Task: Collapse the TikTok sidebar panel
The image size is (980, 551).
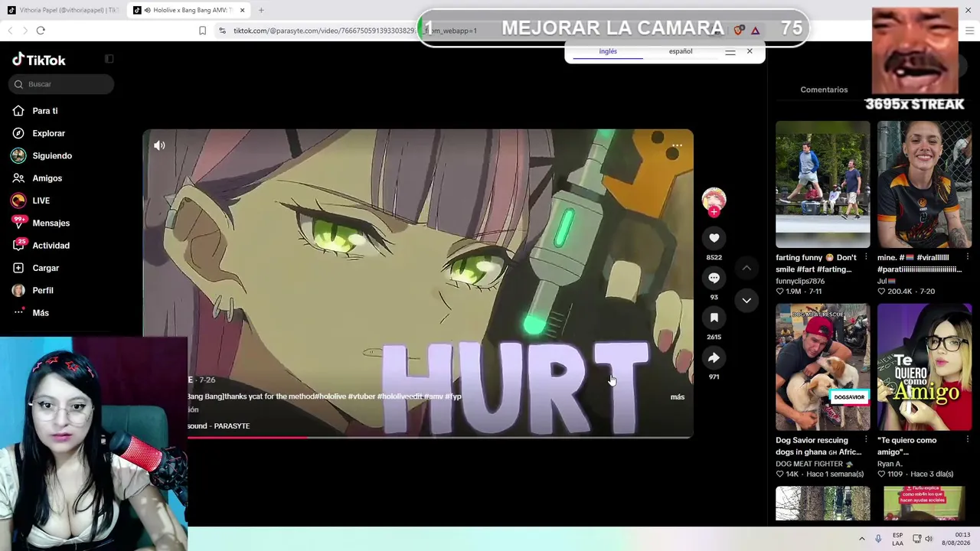Action: tap(109, 59)
